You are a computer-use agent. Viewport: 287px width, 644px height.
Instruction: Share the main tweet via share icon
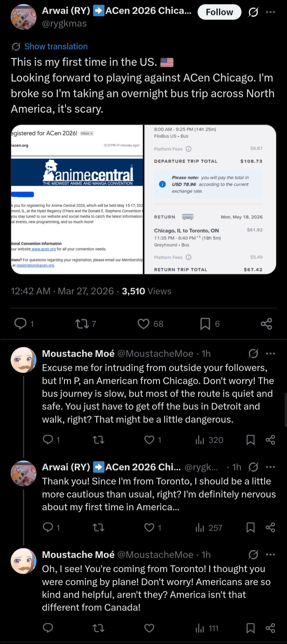point(266,324)
